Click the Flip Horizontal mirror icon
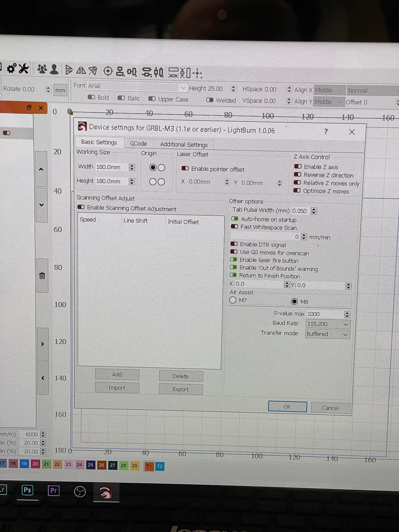This screenshot has height=532, width=399. pos(81,70)
